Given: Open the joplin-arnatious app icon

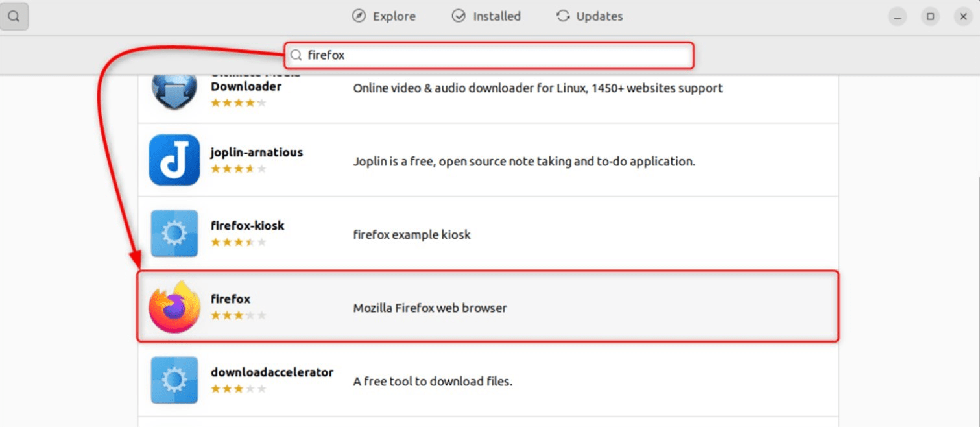Looking at the screenshot, I should pos(174,160).
